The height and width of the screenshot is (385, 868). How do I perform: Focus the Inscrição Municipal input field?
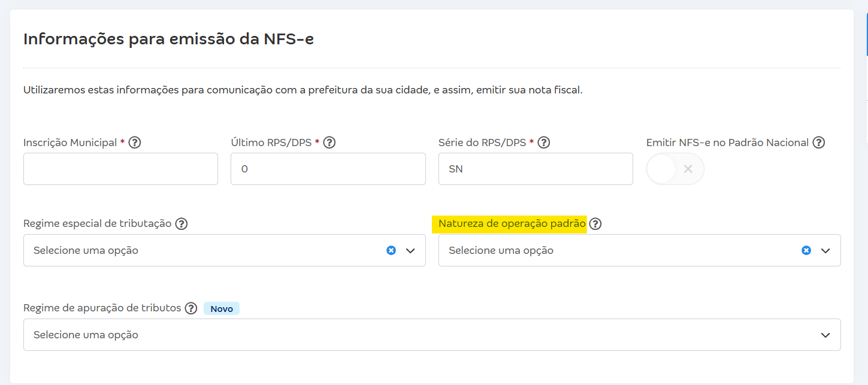(120, 168)
